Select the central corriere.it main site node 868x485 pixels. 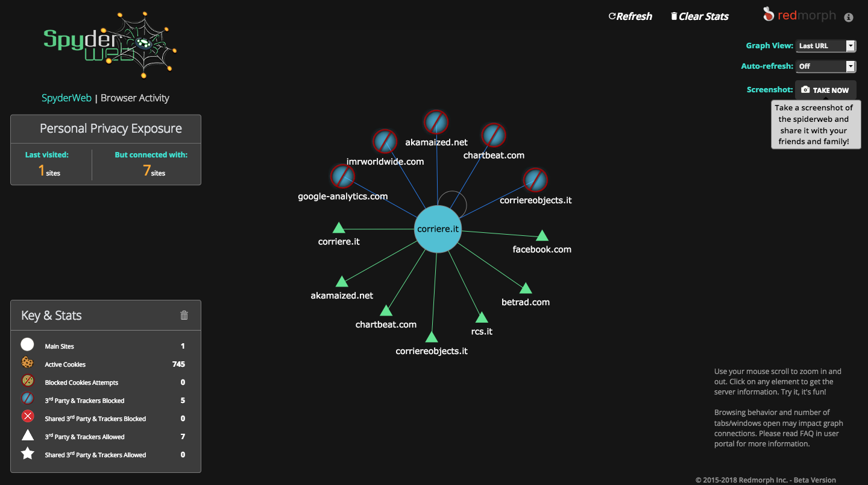click(438, 229)
